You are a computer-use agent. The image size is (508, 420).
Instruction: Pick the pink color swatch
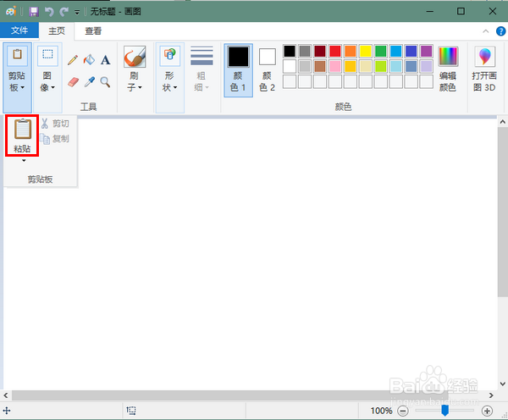[335, 66]
